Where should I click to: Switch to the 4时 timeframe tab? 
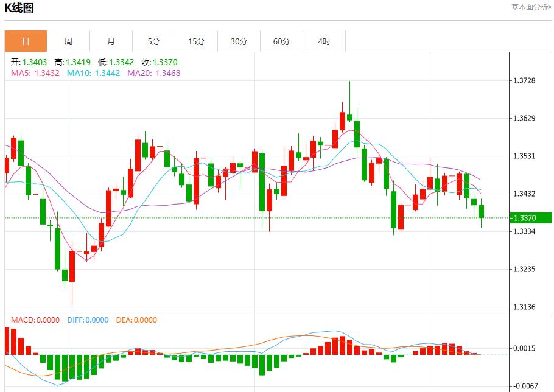pos(324,41)
